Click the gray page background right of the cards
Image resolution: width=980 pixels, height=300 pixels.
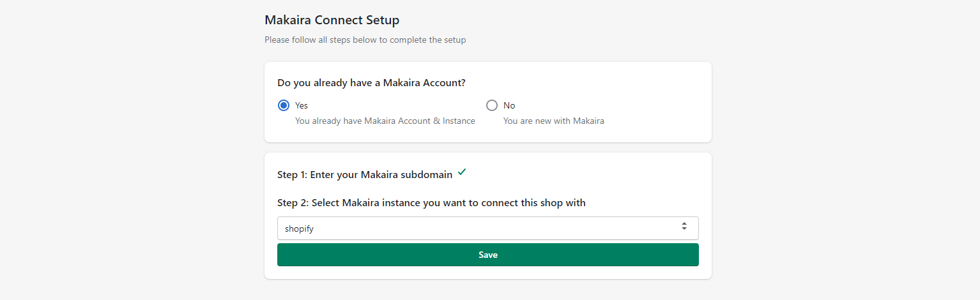843,160
